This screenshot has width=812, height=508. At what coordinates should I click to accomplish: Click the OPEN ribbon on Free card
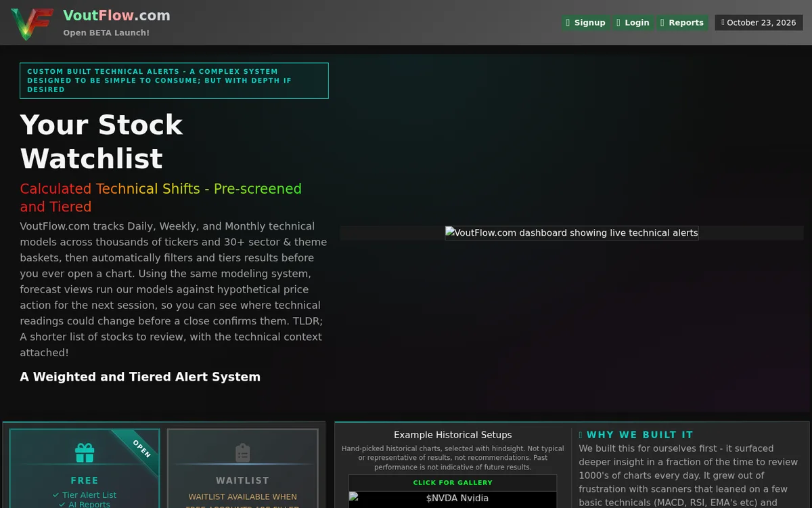141,448
